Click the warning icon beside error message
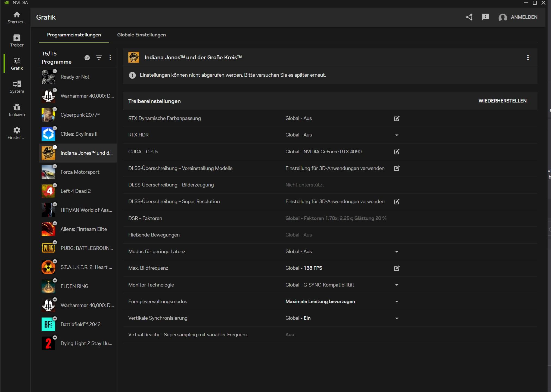Viewport: 551px width, 392px height. click(132, 75)
